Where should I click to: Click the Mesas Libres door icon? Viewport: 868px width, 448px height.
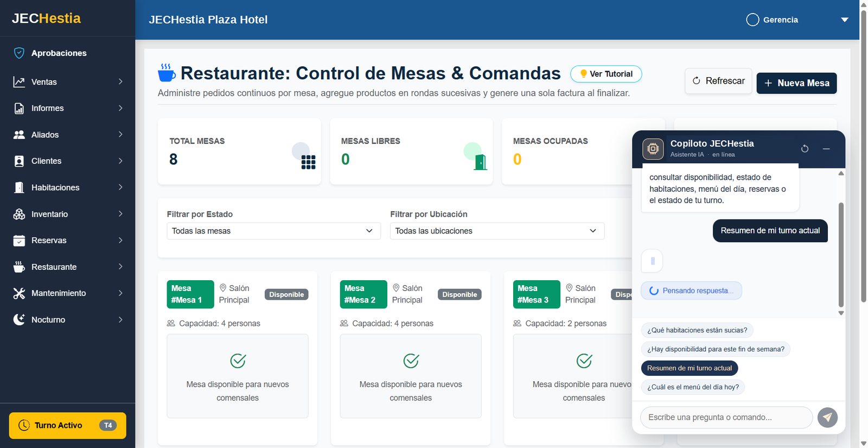(480, 162)
